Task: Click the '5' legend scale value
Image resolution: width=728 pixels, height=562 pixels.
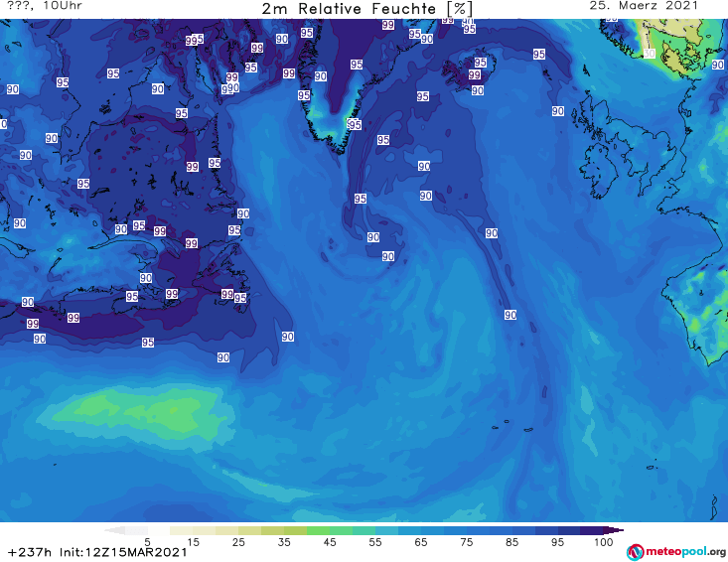Action: (x=147, y=542)
